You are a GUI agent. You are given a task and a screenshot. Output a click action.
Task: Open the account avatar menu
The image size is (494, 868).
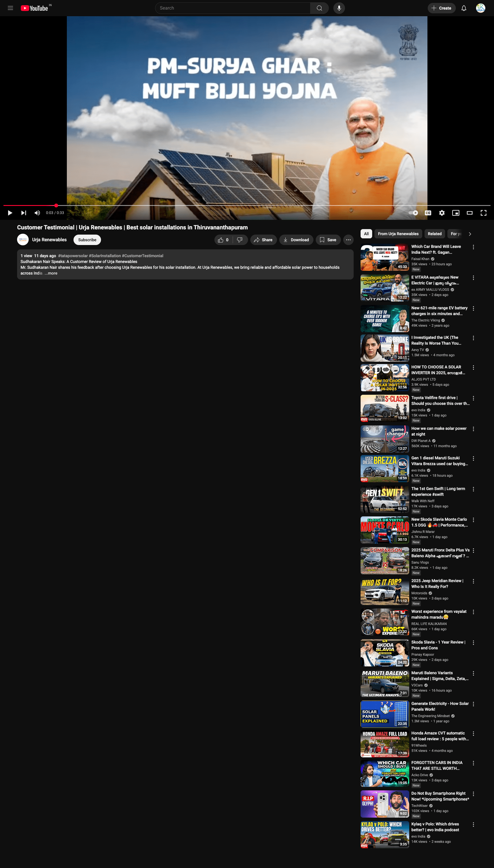click(480, 8)
